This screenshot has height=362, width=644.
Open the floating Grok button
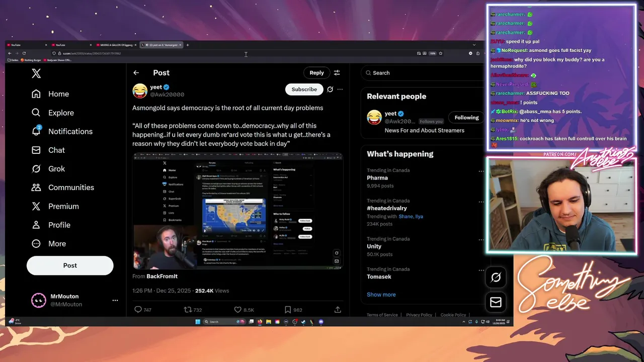496,277
